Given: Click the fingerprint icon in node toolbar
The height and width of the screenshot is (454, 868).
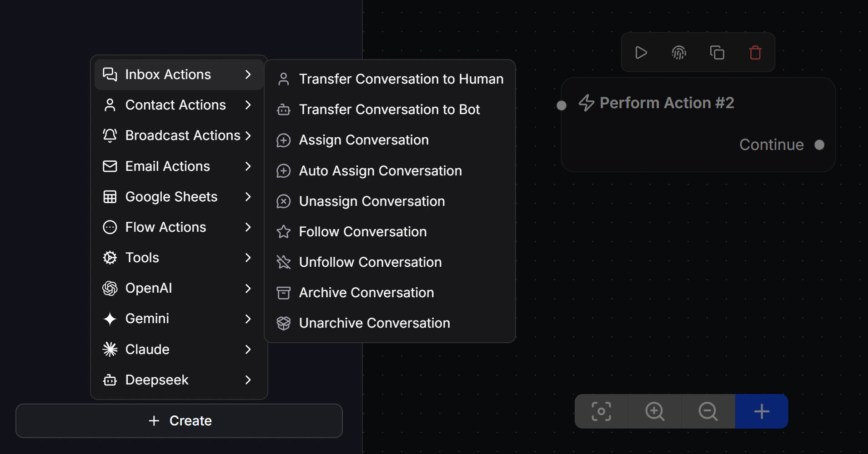Looking at the screenshot, I should 679,53.
